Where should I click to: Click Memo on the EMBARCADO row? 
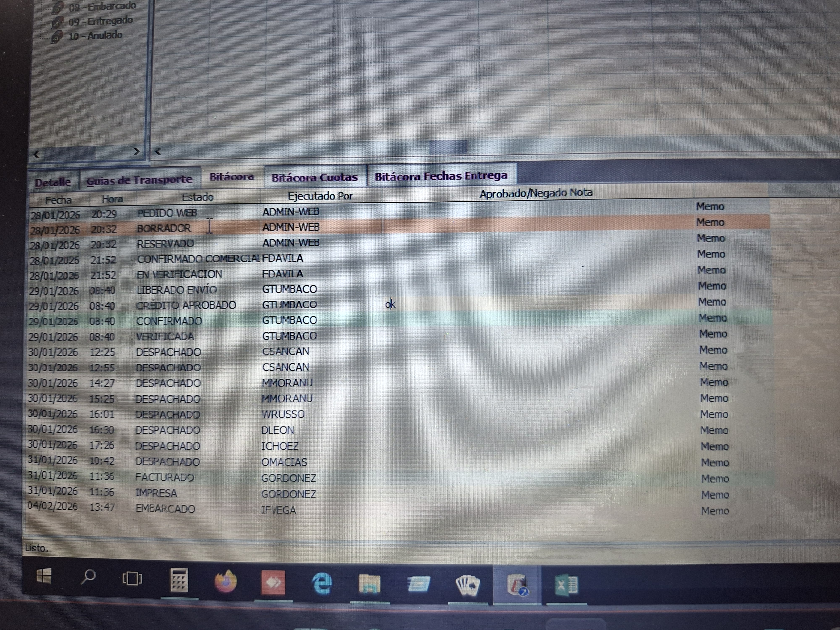715,511
